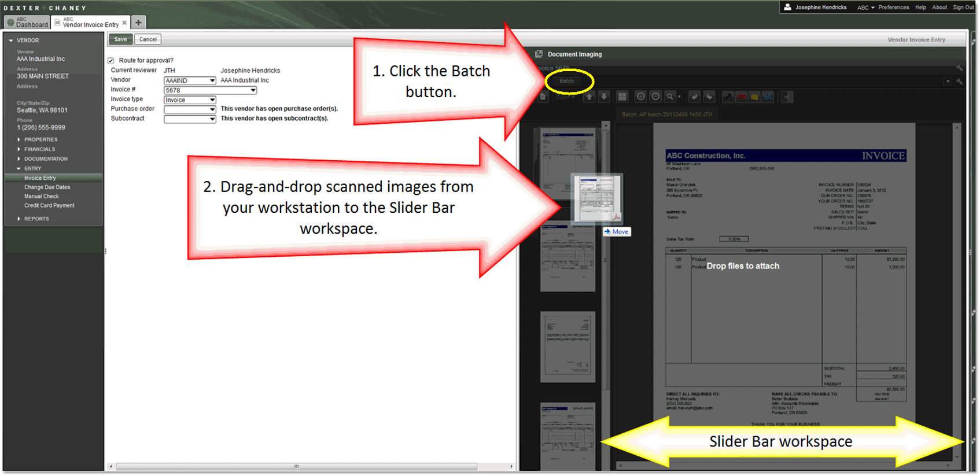This screenshot has width=980, height=476.
Task: Open the Invoice # 5678 dropdown
Action: (211, 90)
